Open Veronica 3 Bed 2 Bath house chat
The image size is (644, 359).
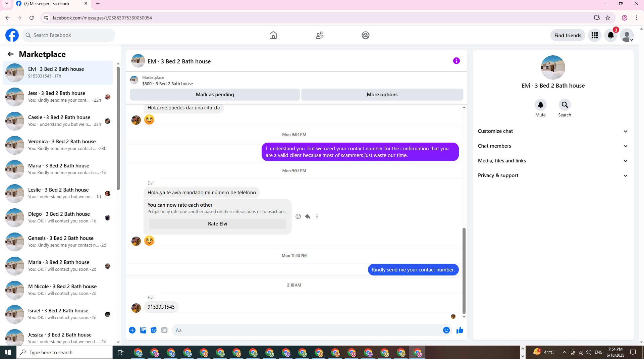pyautogui.click(x=58, y=145)
